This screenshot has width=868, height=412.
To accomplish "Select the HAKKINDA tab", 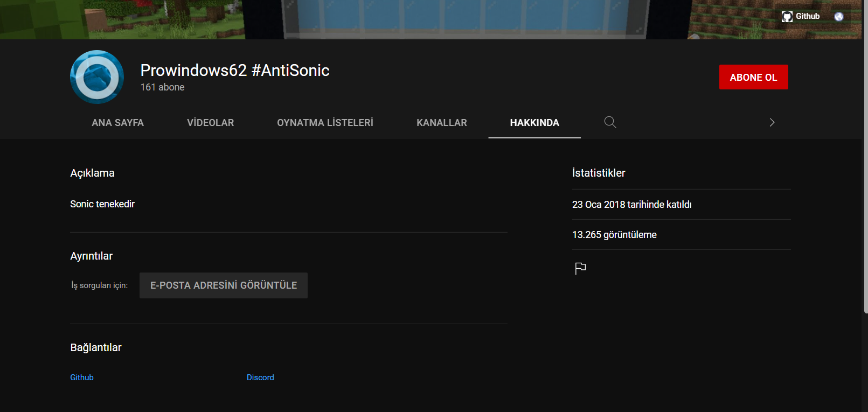I will tap(534, 123).
